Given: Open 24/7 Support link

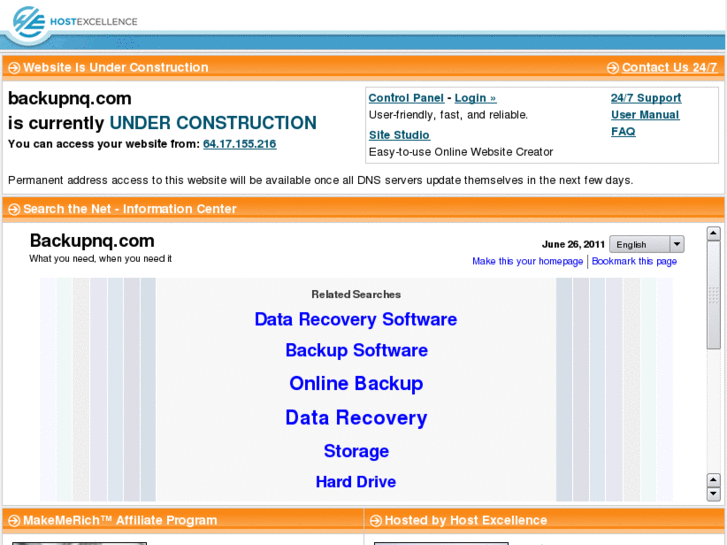Looking at the screenshot, I should coord(646,98).
